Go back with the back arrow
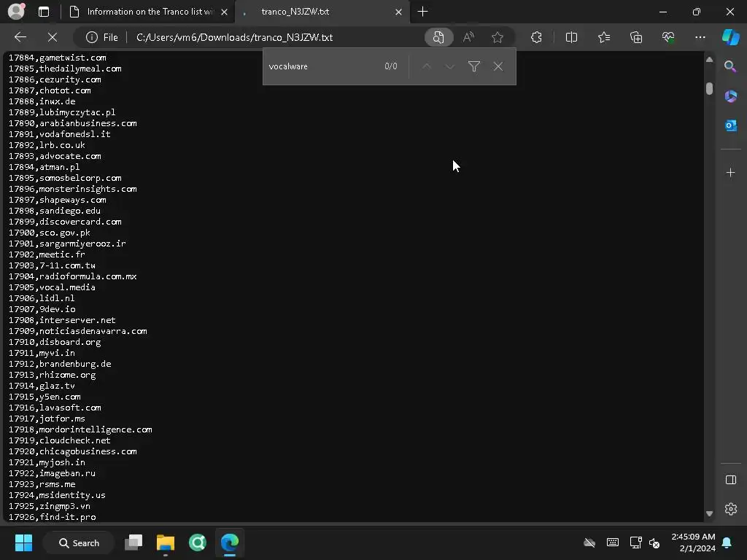The image size is (747, 560). (20, 37)
